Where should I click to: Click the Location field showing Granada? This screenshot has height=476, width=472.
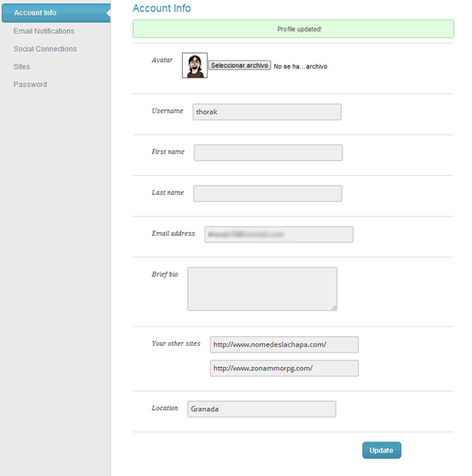[x=261, y=409]
